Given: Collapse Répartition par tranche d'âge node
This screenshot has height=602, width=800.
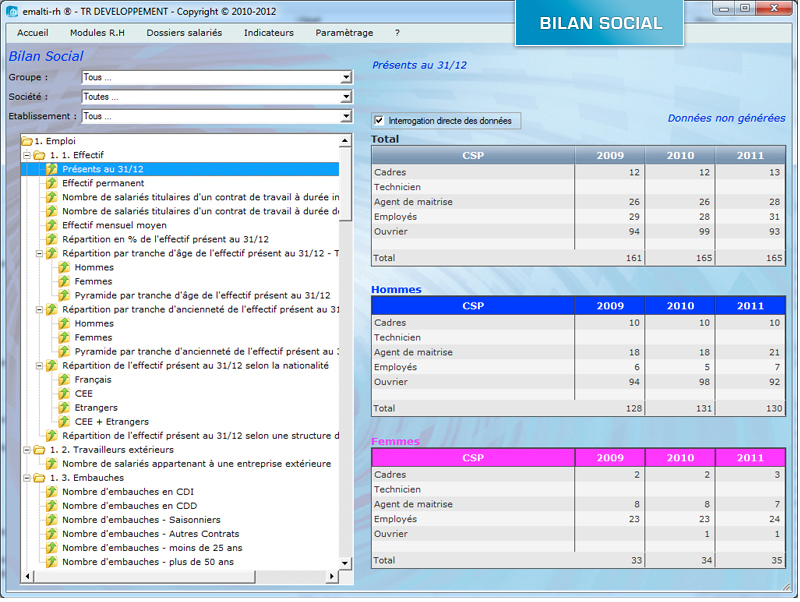Looking at the screenshot, I should click(39, 253).
